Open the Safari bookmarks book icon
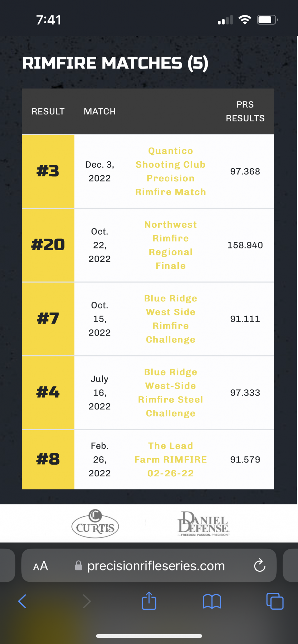This screenshot has width=298, height=644. tap(212, 601)
